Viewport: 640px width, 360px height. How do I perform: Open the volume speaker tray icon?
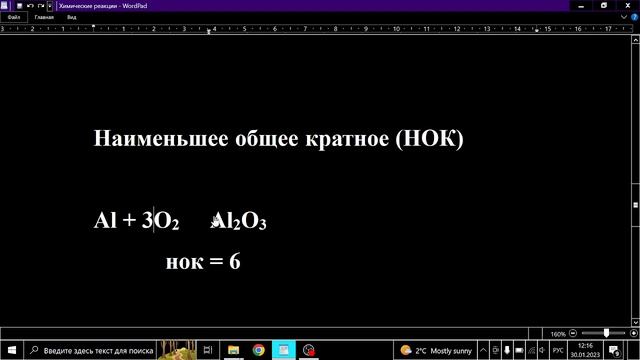tap(542, 350)
